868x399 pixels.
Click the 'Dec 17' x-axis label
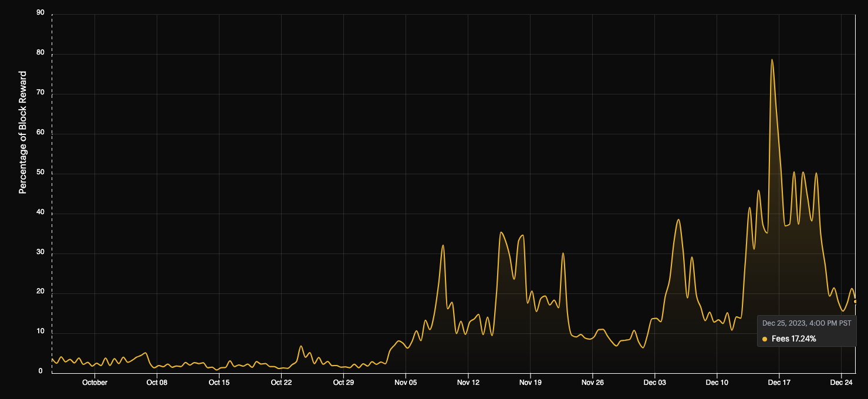pos(779,383)
